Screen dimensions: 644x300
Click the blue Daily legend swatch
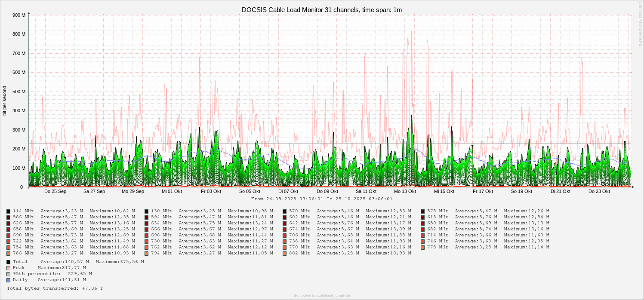tap(9, 280)
